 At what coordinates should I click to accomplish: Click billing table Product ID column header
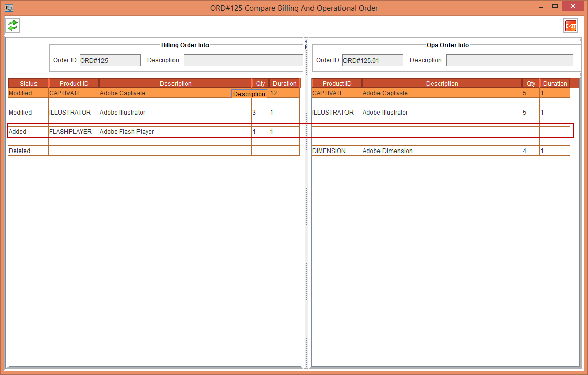tap(74, 83)
